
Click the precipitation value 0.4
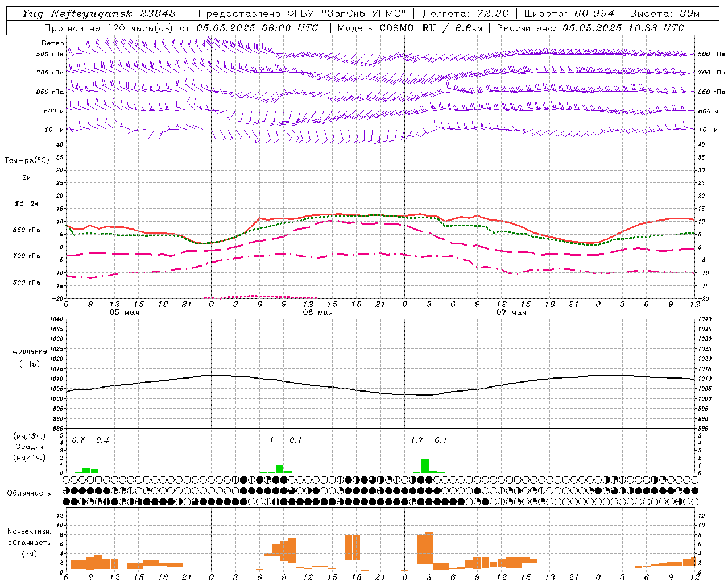102,440
